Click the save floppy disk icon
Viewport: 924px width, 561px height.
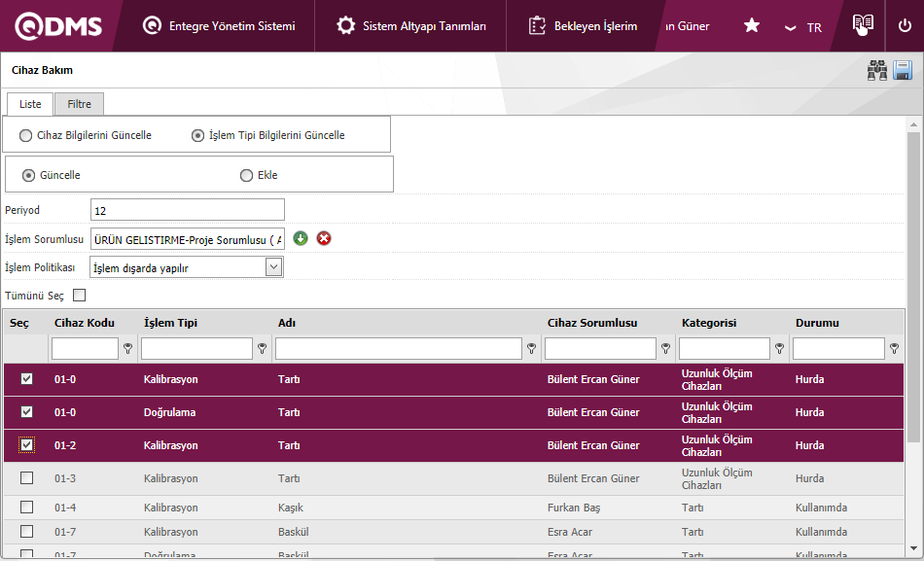903,70
